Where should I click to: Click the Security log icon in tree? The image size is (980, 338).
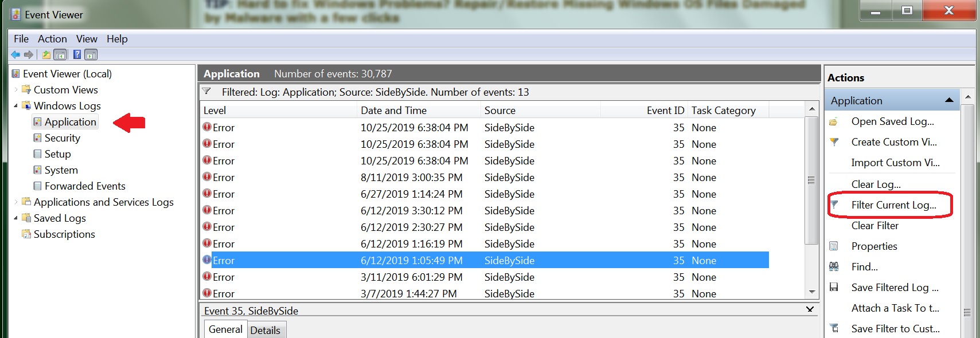pyautogui.click(x=37, y=137)
